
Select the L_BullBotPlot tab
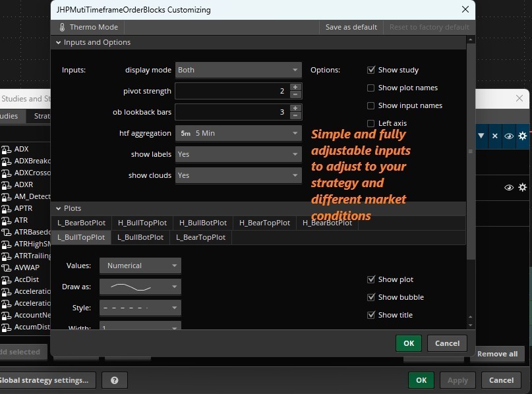tap(140, 237)
